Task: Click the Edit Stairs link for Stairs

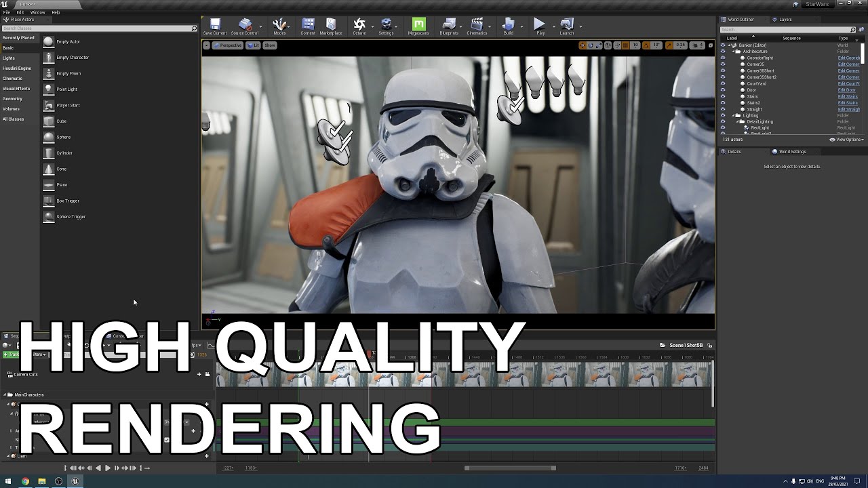Action: pos(848,97)
